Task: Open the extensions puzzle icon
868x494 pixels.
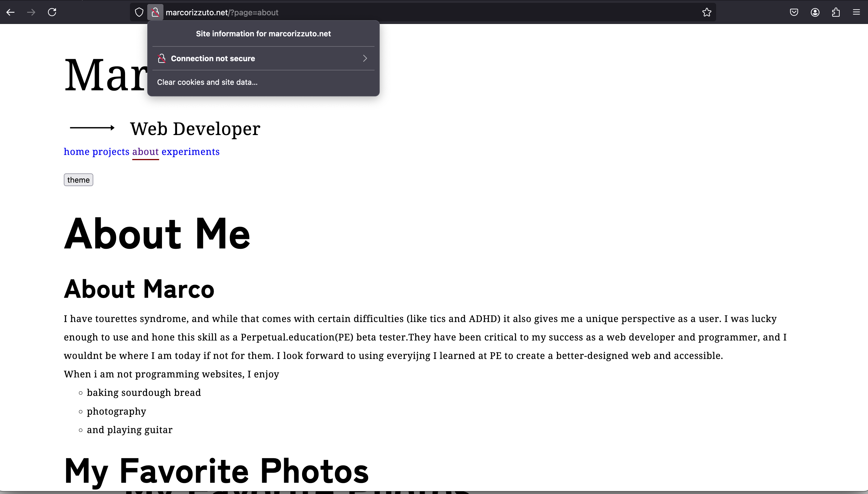Action: click(x=836, y=13)
